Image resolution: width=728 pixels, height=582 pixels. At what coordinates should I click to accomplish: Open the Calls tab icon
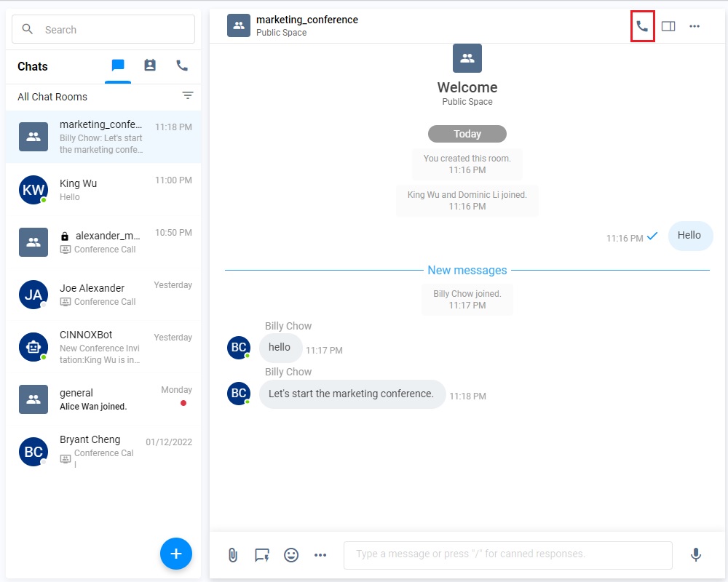[182, 66]
